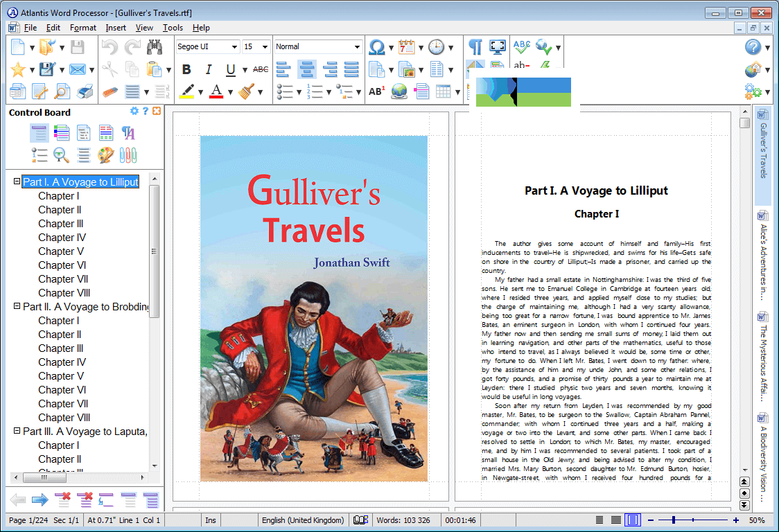Click the Ins mode indicator in status bar
Viewport: 779px width, 532px height.
(x=211, y=520)
